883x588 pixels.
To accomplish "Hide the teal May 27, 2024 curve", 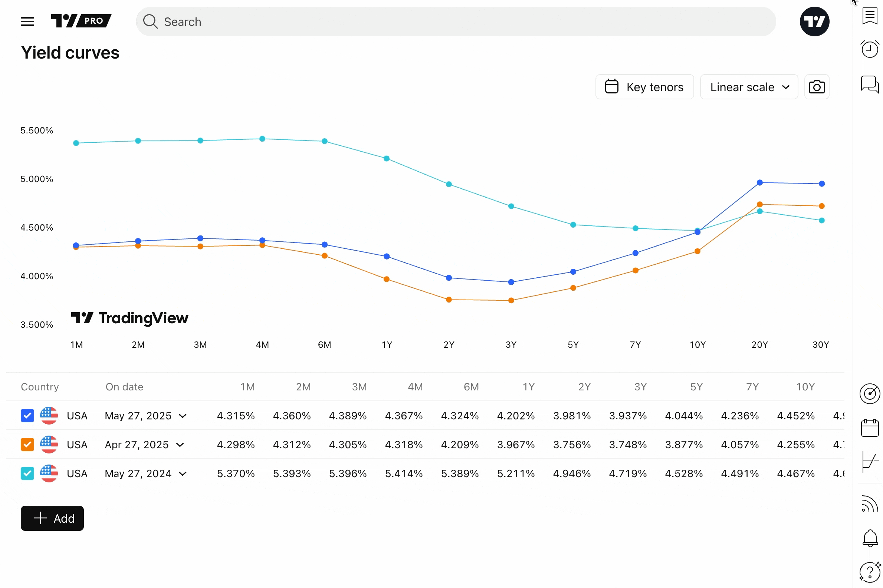I will pos(27,473).
